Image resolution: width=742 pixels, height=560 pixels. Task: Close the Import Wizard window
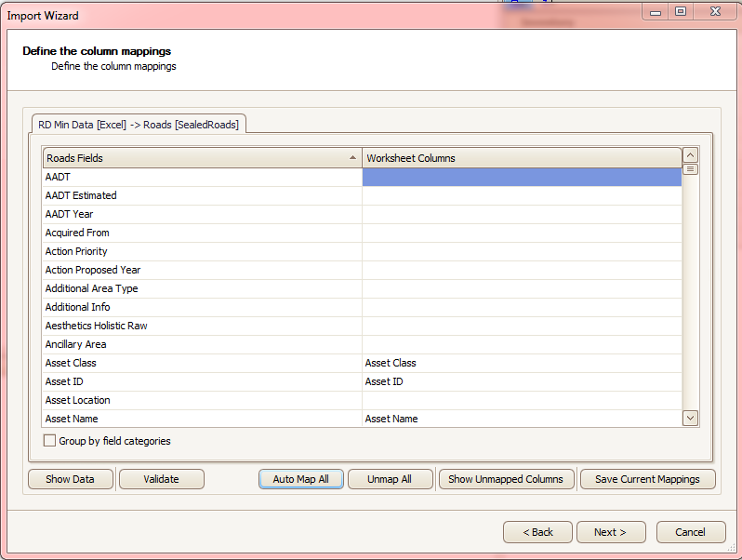(715, 12)
